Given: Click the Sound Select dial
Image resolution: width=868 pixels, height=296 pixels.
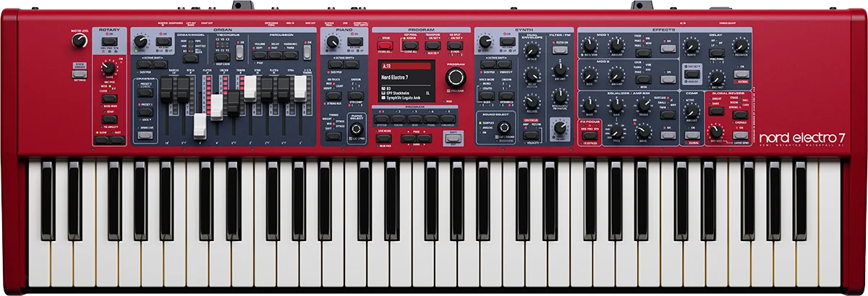Looking at the screenshot, I should coord(504,127).
